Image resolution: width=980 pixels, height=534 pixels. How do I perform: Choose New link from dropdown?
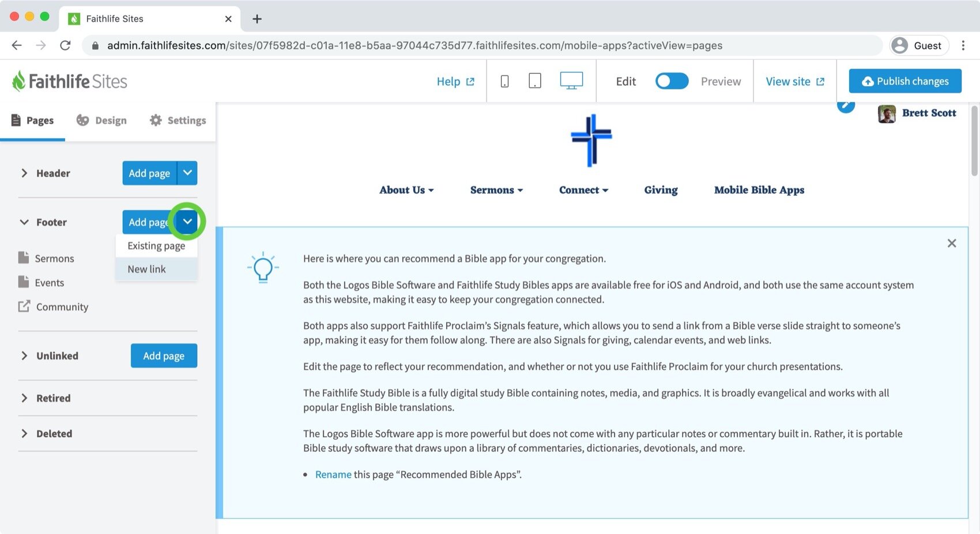pyautogui.click(x=156, y=269)
